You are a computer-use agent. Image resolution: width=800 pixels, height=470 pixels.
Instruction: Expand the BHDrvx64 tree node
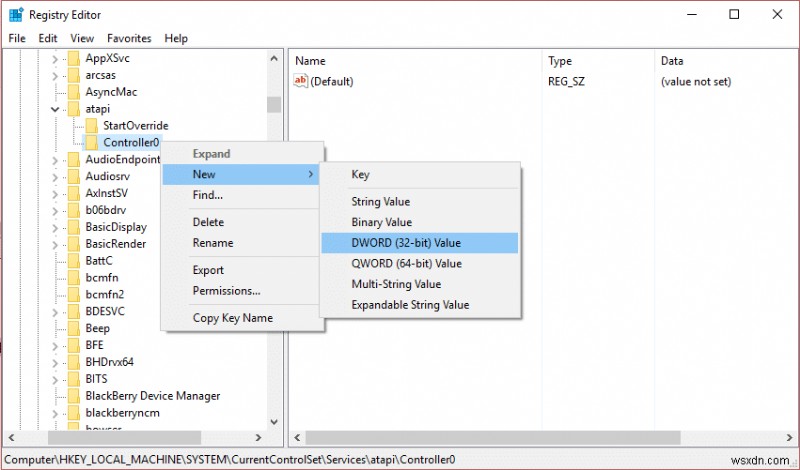point(55,362)
